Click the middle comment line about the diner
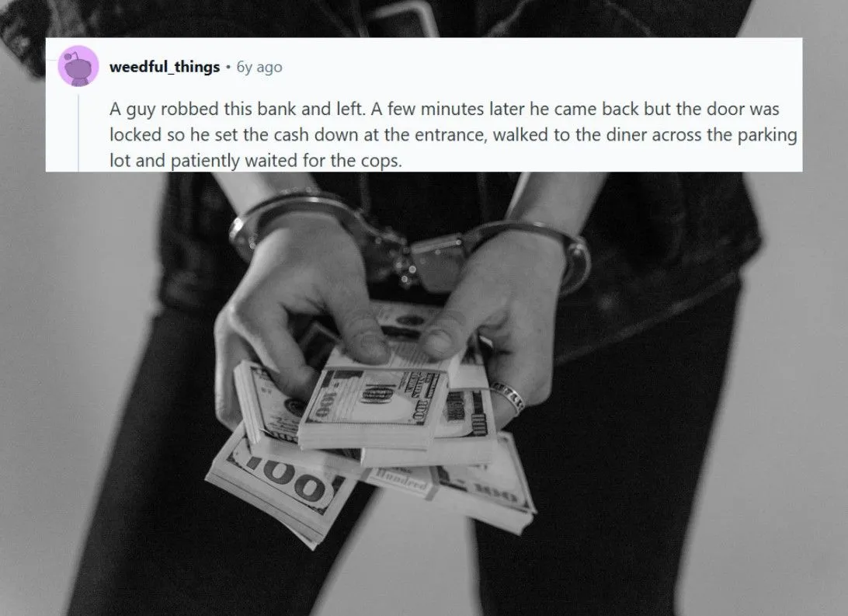The width and height of the screenshot is (848, 616). [454, 134]
